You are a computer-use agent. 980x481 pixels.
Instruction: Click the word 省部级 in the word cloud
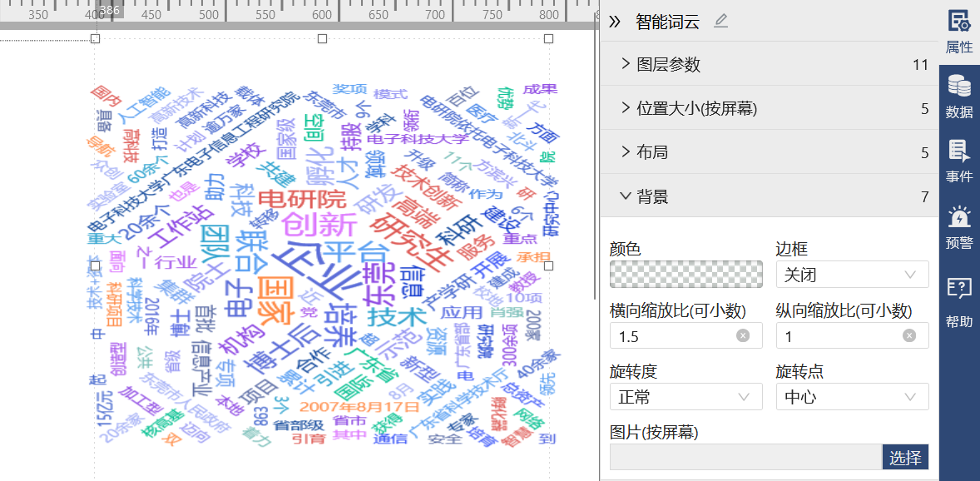pos(298,426)
